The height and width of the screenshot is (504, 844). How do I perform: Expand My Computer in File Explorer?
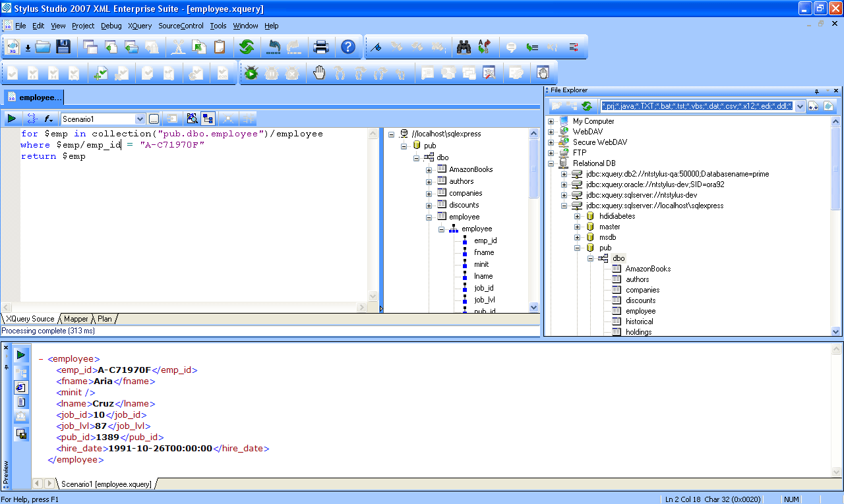point(551,121)
